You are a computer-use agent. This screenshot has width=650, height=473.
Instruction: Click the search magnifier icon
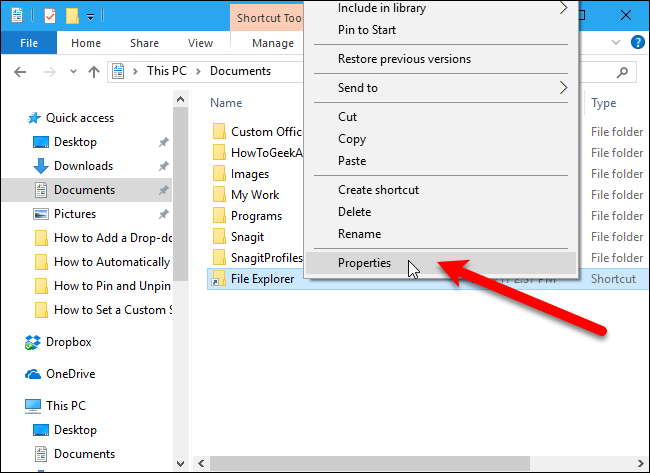pos(622,72)
